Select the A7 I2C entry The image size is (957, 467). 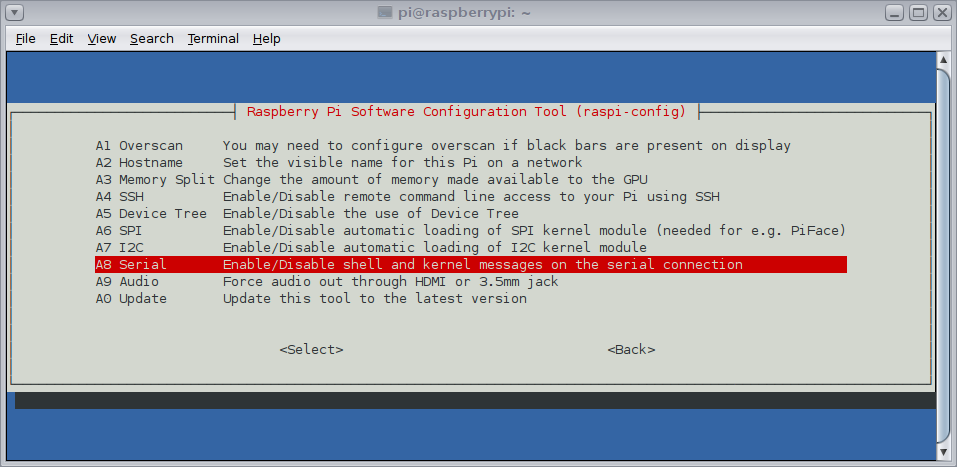(471, 248)
